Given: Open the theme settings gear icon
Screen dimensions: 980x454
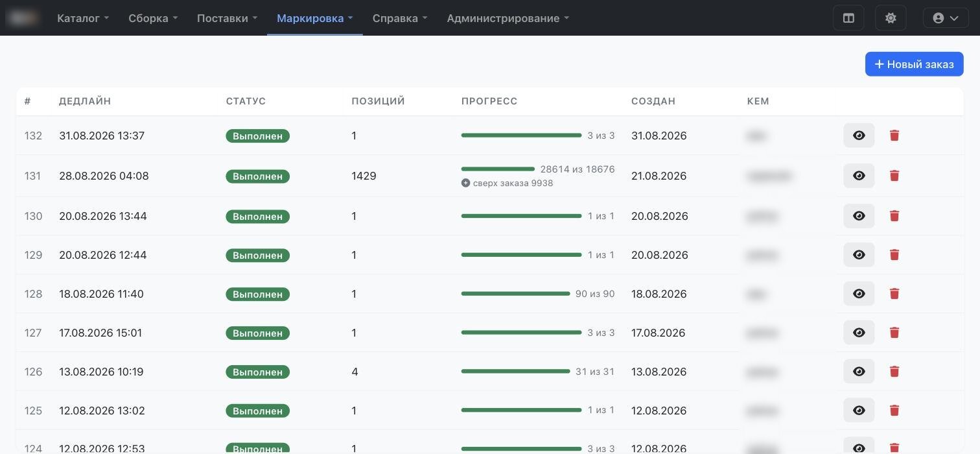Looking at the screenshot, I should [x=891, y=18].
